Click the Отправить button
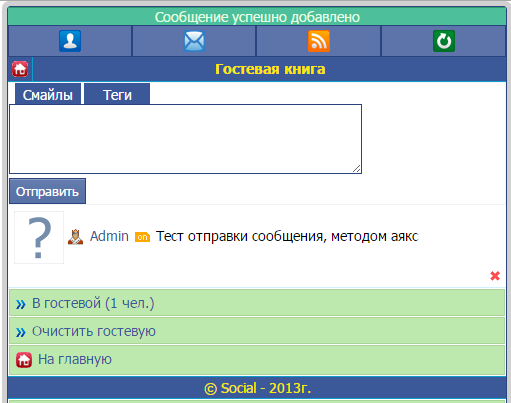The height and width of the screenshot is (403, 511). coord(47,191)
